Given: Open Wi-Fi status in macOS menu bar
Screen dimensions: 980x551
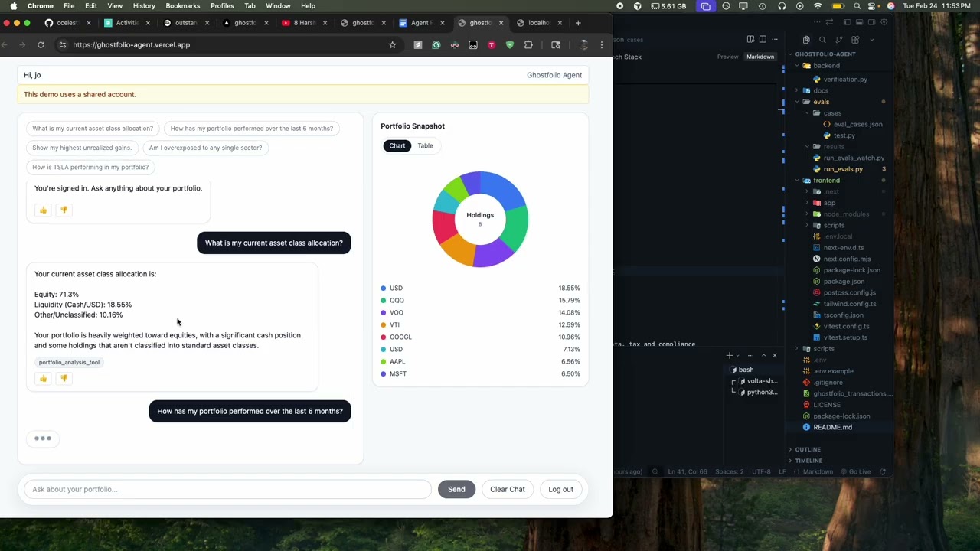Looking at the screenshot, I should click(x=818, y=6).
